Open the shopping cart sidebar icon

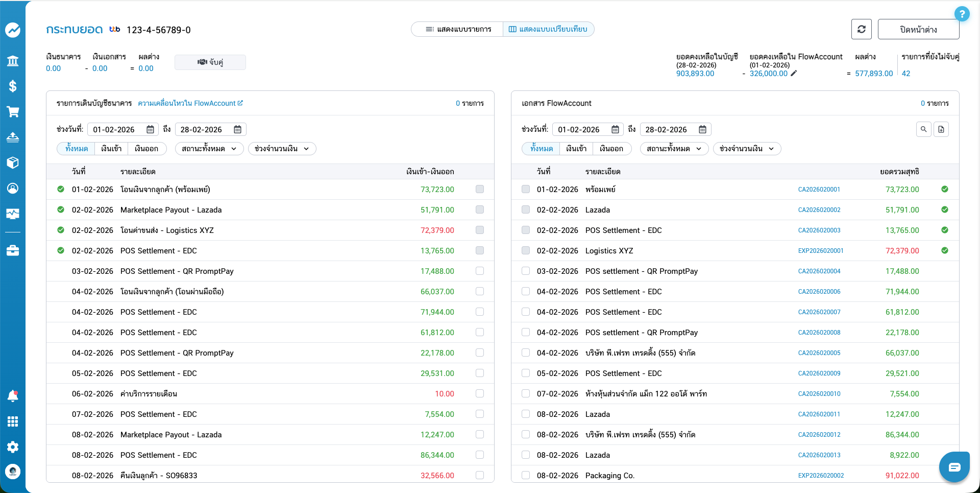point(13,112)
